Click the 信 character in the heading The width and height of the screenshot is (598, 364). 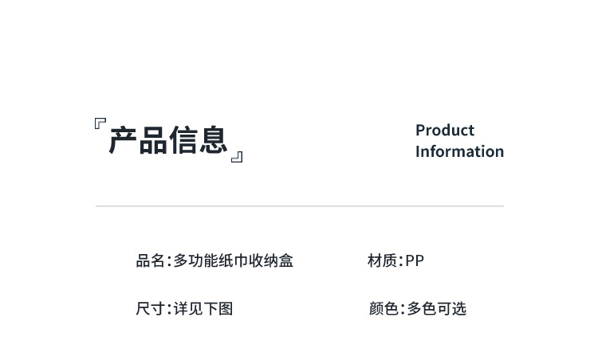pos(183,140)
